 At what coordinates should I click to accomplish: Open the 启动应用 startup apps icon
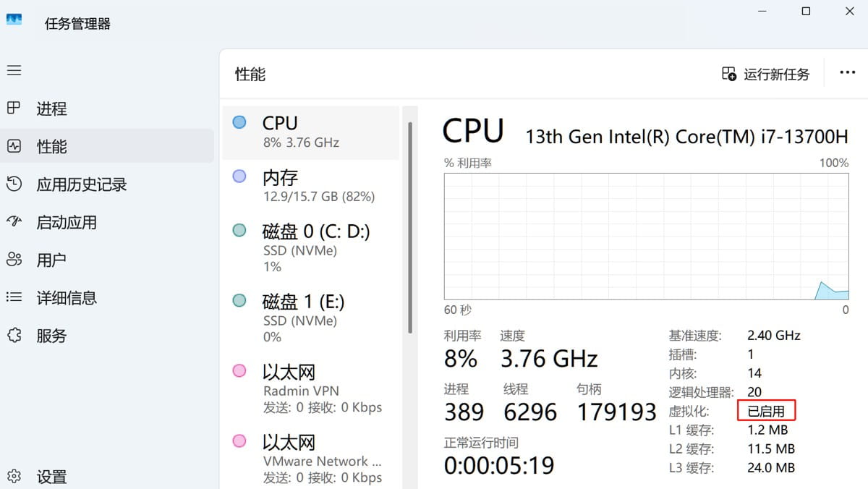tap(14, 222)
